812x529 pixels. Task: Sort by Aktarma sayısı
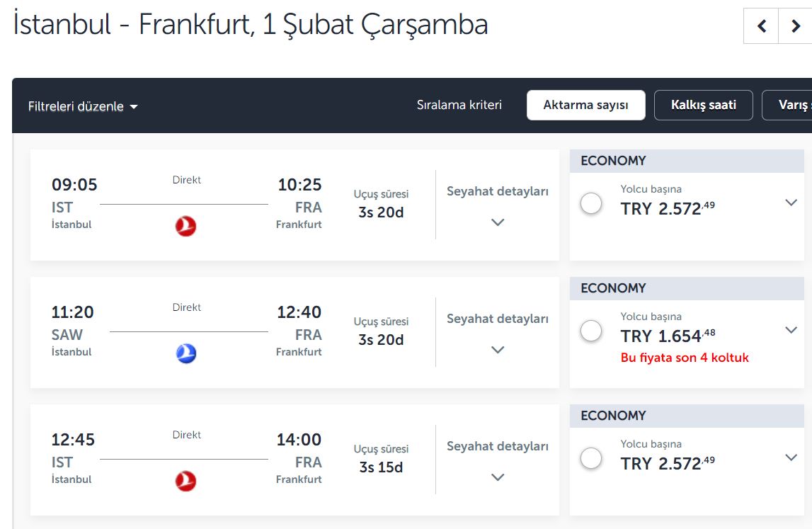click(x=585, y=106)
